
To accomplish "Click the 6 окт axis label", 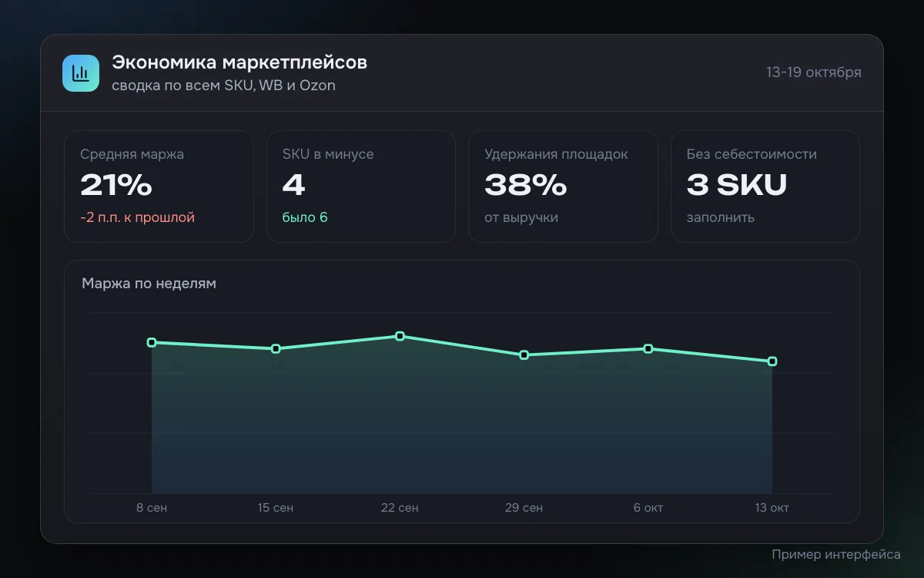I will click(648, 508).
